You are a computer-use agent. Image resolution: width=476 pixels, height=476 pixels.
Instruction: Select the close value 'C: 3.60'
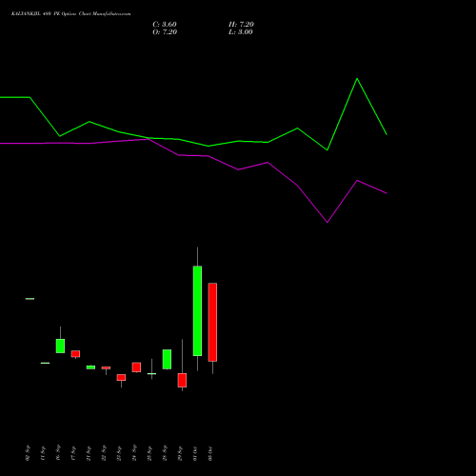tap(165, 25)
